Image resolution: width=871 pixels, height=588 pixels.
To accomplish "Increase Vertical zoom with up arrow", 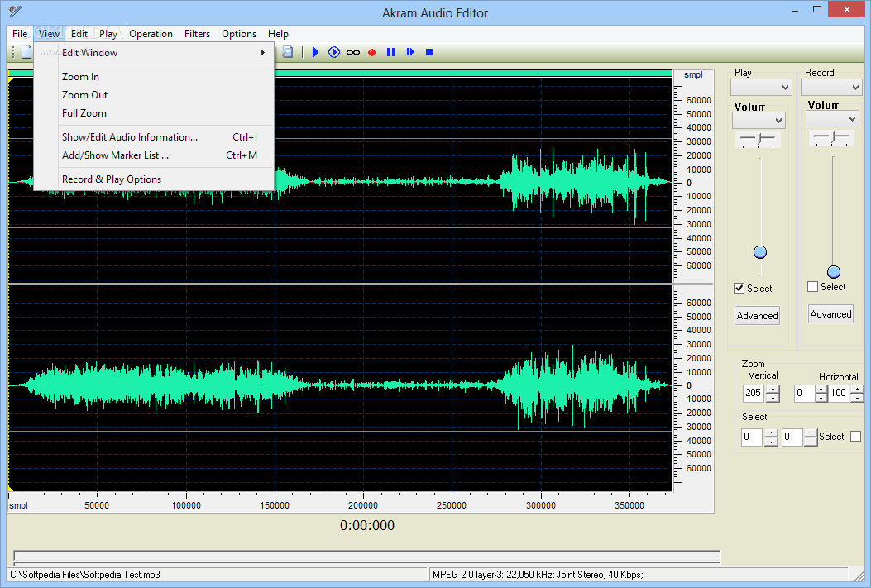I will coord(773,389).
